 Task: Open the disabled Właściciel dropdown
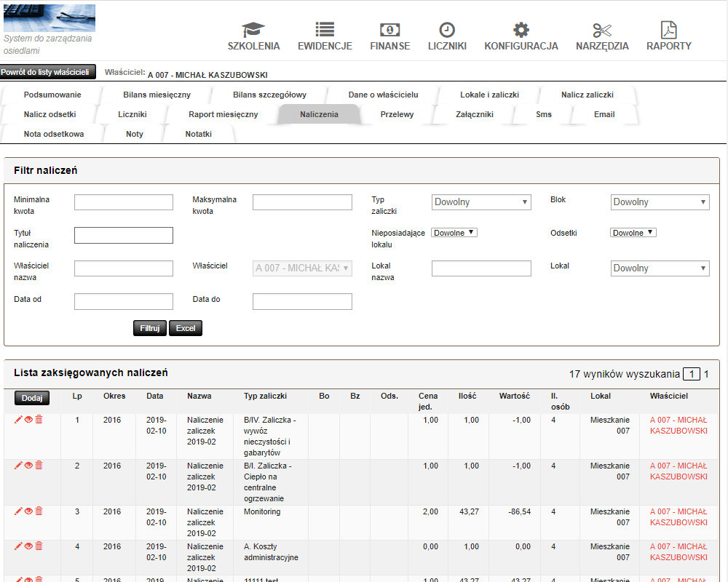coord(302,268)
